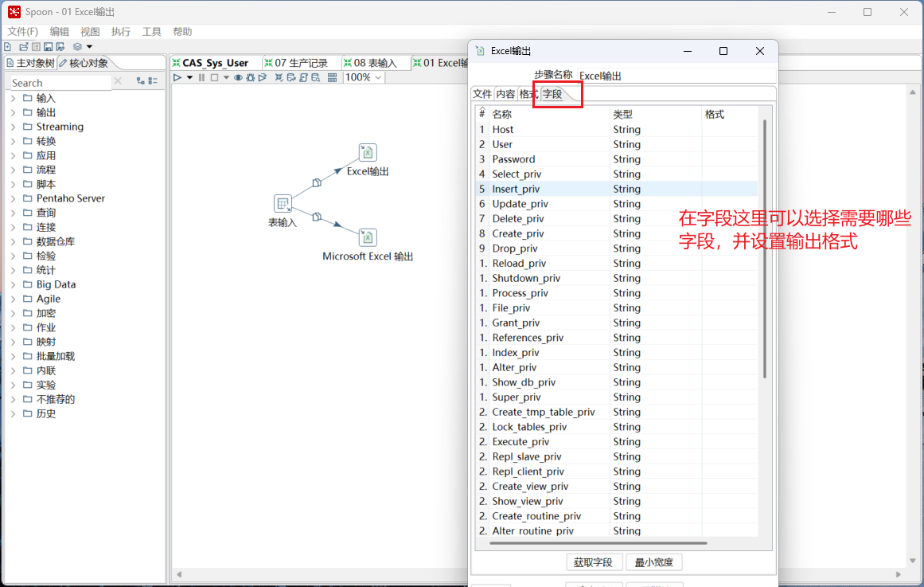Clear the search with the X icon
Screen dimensions: 924x587
point(118,80)
